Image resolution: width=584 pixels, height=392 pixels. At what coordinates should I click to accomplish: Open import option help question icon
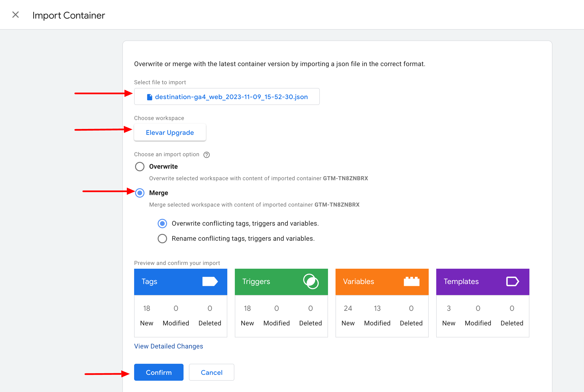pos(207,155)
